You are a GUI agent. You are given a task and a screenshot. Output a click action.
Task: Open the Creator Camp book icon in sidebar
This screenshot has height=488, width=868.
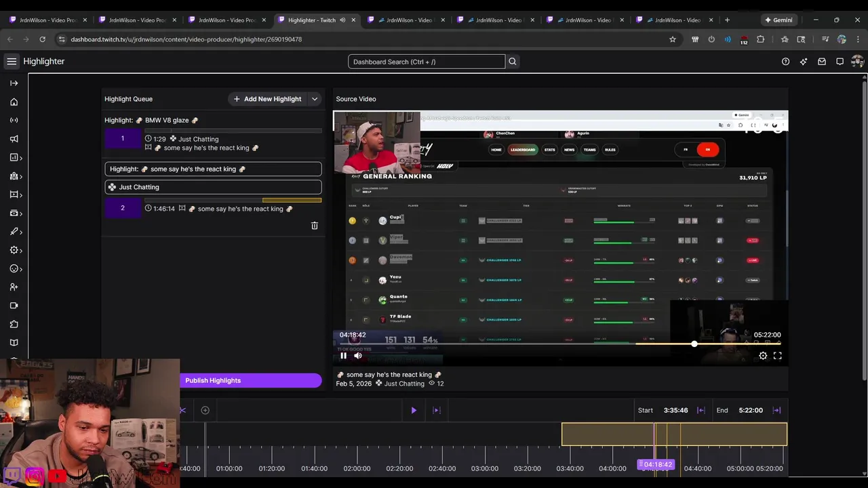[x=14, y=343]
